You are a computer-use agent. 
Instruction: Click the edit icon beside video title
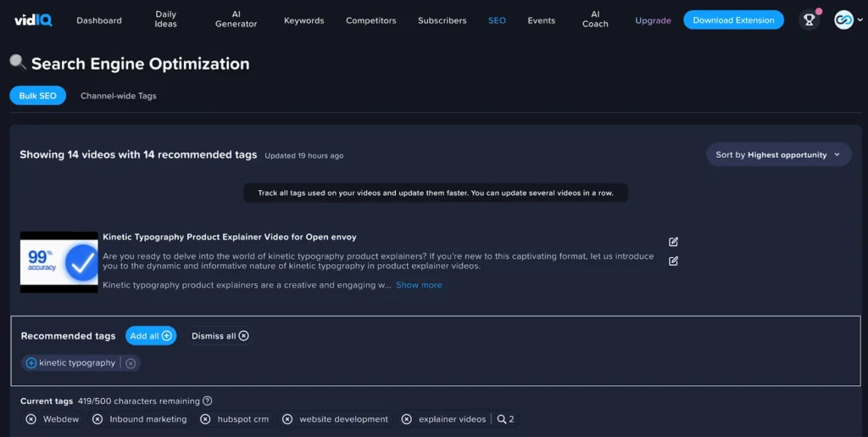(x=673, y=242)
